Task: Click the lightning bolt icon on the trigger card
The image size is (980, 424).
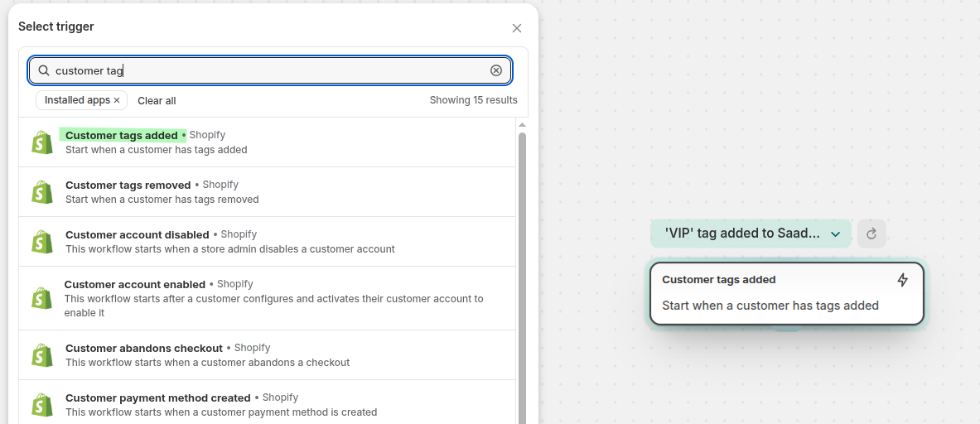Action: pos(903,280)
